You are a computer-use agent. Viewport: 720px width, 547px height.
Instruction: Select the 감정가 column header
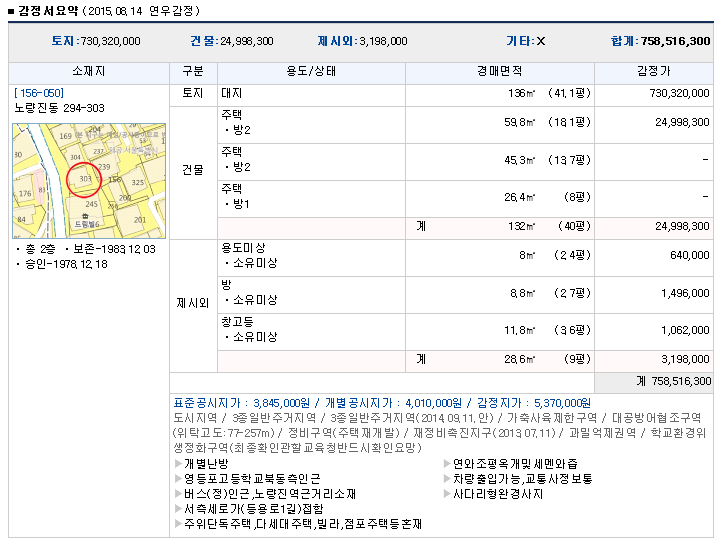[654, 71]
